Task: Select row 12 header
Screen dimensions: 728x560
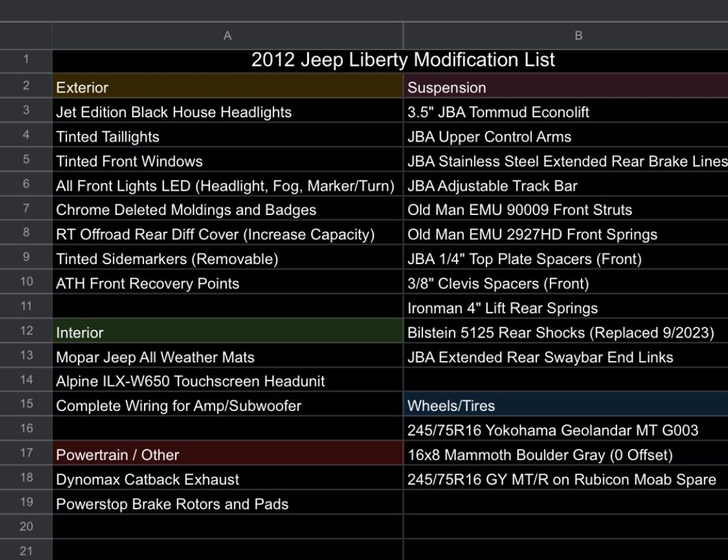Action: pos(26,330)
